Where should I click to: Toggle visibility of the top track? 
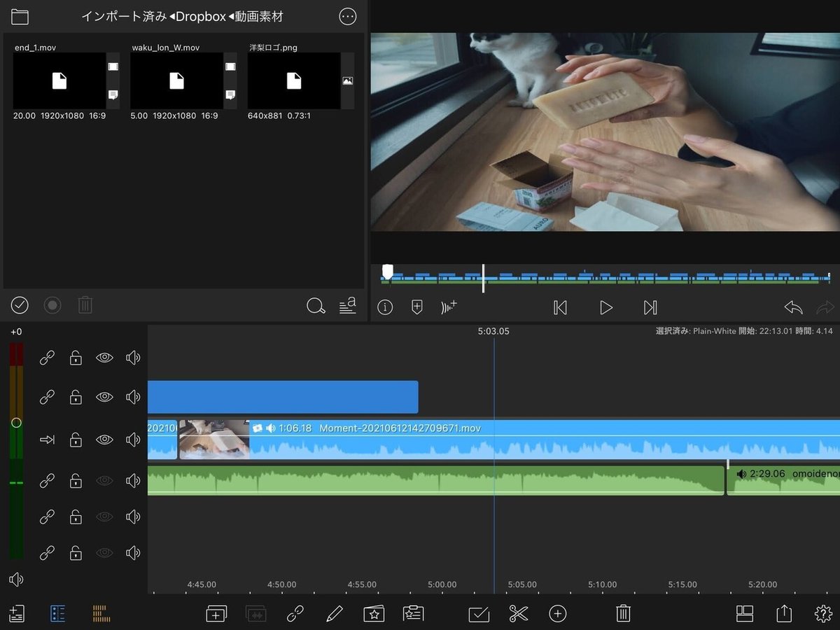click(104, 358)
